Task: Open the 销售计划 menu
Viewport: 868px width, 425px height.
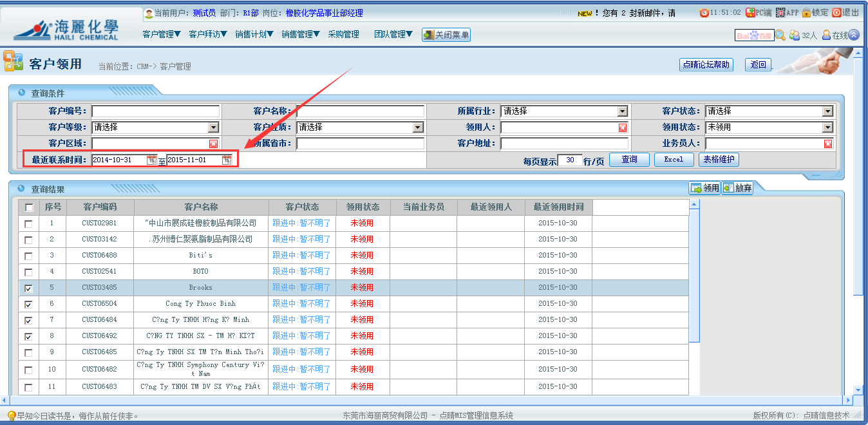Action: [254, 35]
